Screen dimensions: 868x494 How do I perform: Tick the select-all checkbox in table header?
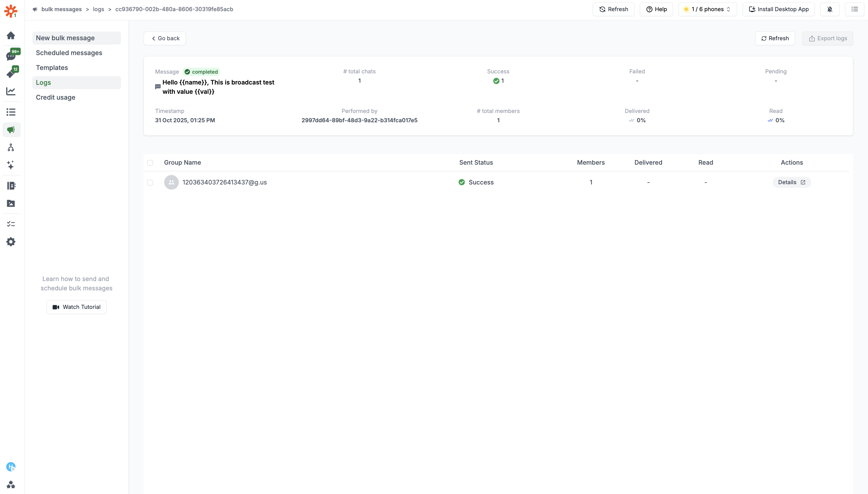pos(150,162)
